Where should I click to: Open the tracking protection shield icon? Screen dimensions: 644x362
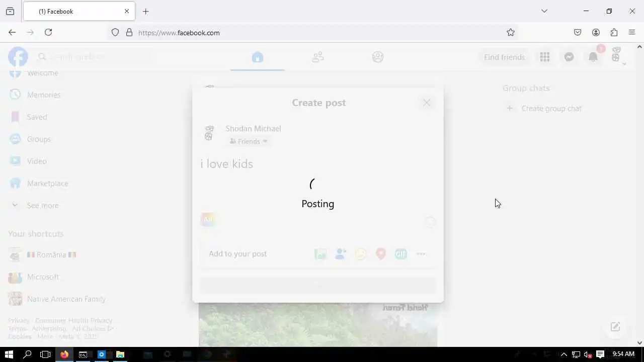coord(115,33)
